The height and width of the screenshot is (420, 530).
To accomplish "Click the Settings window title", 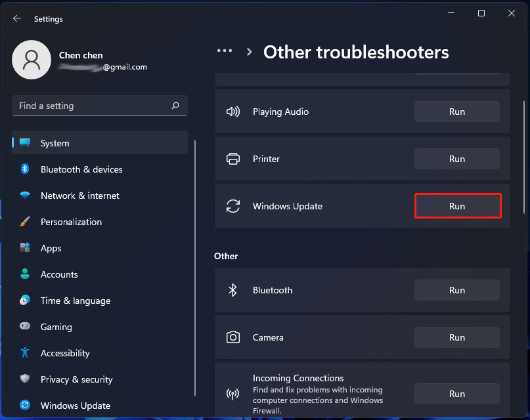I will pyautogui.click(x=49, y=19).
